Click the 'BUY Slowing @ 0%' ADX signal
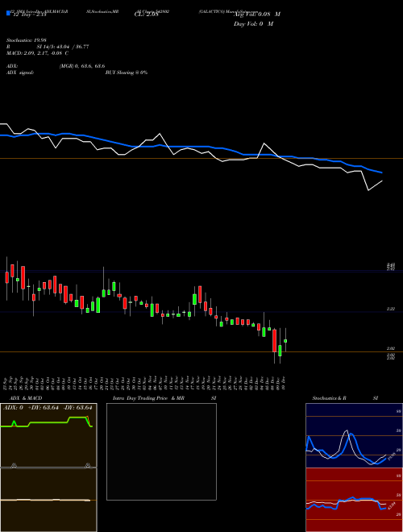Screen dimensions: 403x532 click(x=127, y=73)
